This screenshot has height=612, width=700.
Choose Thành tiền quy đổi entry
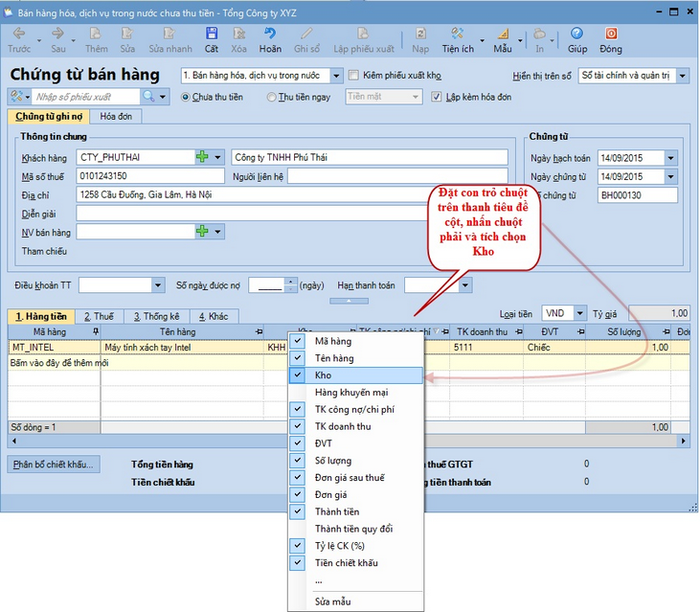[356, 529]
